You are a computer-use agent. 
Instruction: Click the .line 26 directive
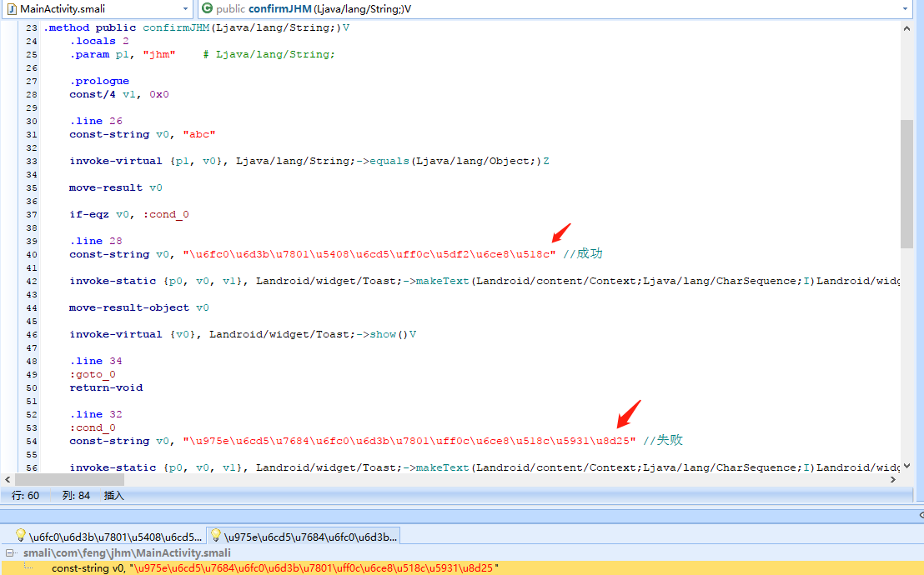point(95,122)
